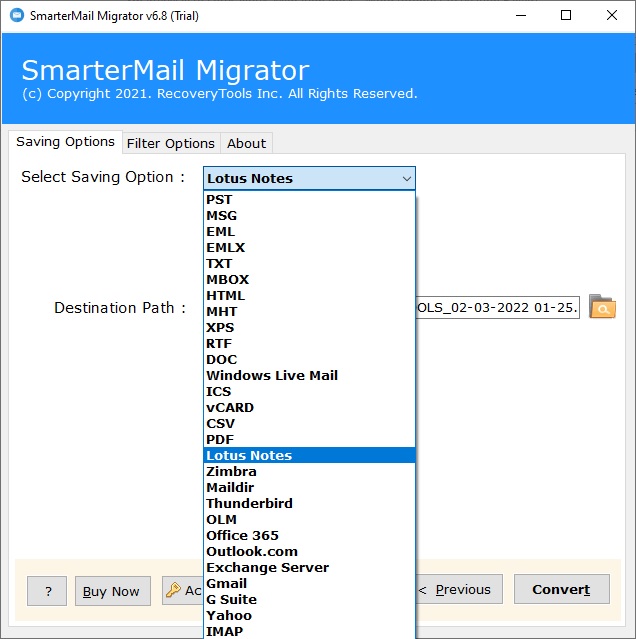Image resolution: width=636 pixels, height=639 pixels.
Task: Select OLM as saving option
Action: click(309, 519)
